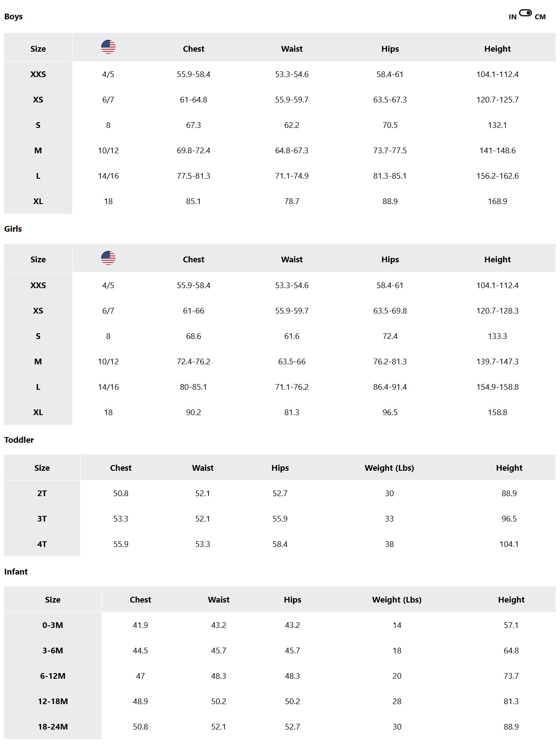560x744 pixels.
Task: Select the CM unit label
Action: pos(540,17)
